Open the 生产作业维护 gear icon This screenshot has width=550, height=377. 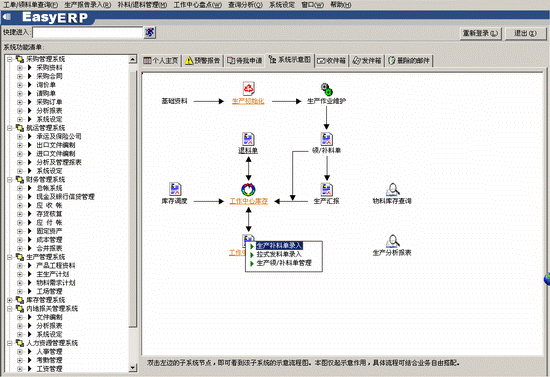pos(327,89)
